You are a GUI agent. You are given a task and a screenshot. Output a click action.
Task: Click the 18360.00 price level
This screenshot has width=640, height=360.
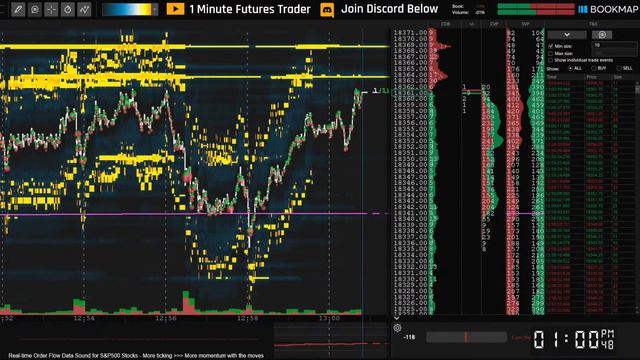(x=410, y=98)
